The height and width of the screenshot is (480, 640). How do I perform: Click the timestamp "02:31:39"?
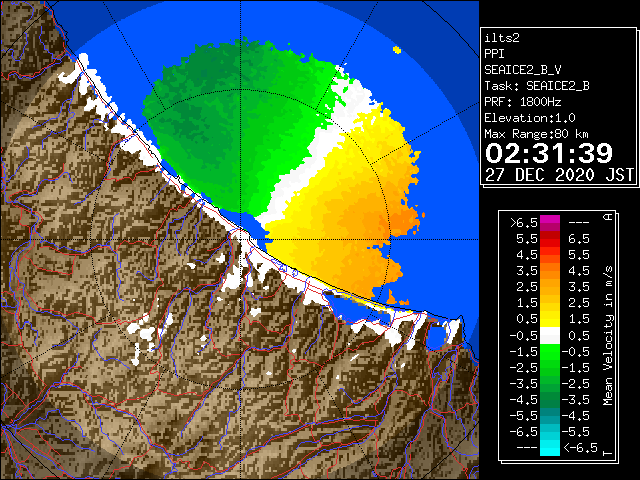[549, 153]
